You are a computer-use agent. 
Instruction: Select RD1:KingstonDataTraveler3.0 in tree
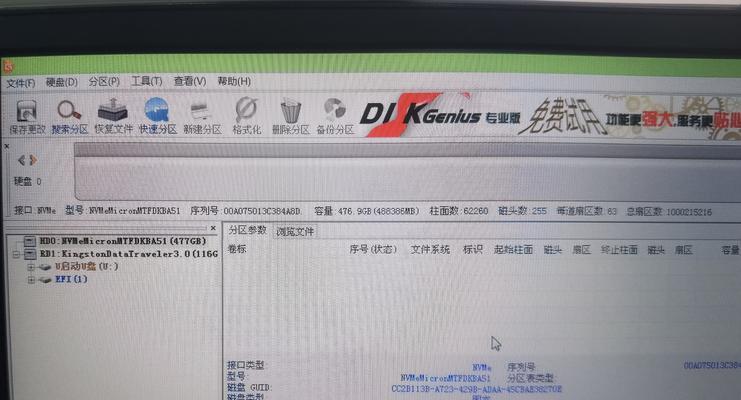click(x=129, y=254)
